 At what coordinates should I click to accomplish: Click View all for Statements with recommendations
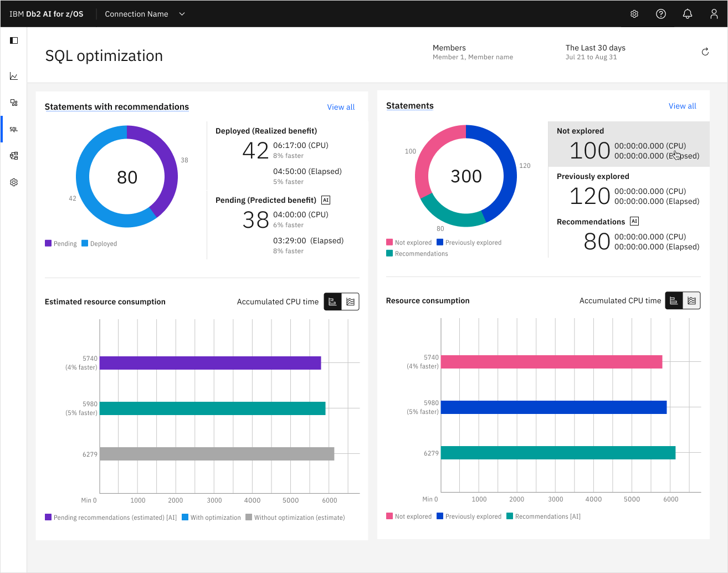click(341, 107)
